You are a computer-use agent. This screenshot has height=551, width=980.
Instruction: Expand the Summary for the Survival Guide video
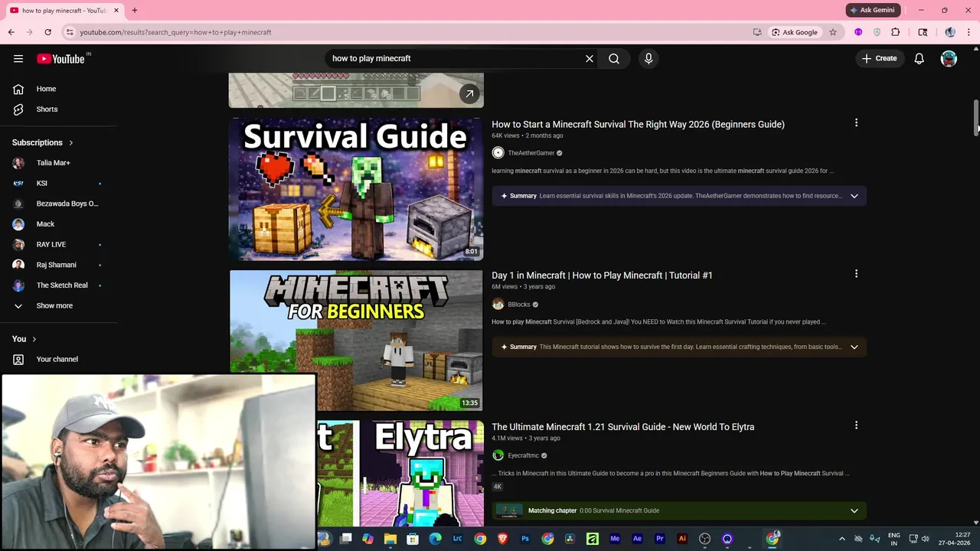pyautogui.click(x=854, y=196)
